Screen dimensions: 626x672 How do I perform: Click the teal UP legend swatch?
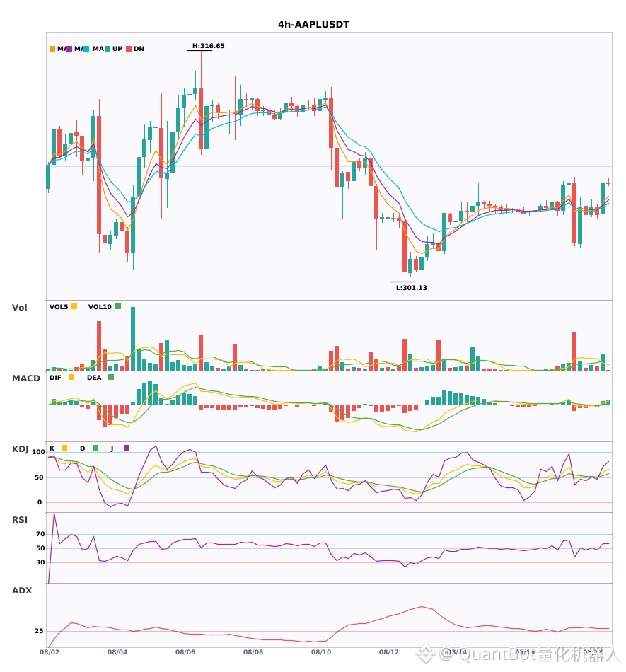(108, 49)
